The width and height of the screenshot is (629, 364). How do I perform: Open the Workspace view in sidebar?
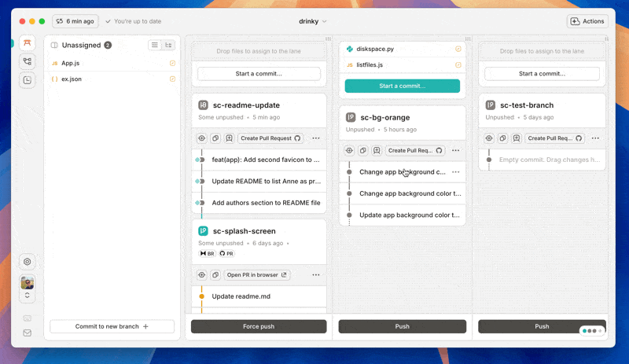(x=28, y=42)
